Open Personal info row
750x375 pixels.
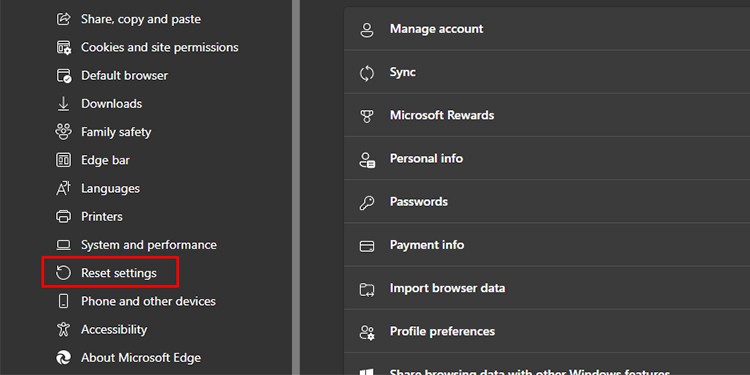coord(547,158)
